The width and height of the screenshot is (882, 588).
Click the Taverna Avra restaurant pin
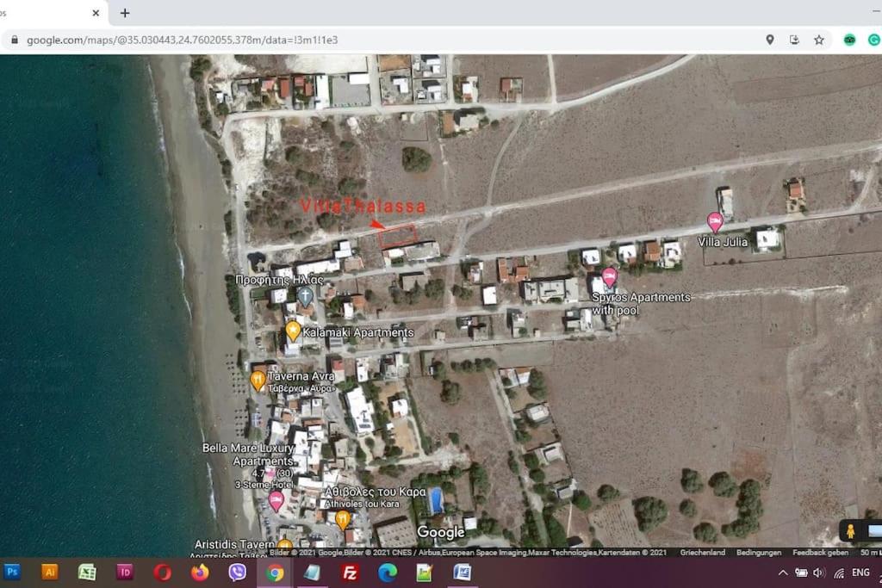point(257,381)
